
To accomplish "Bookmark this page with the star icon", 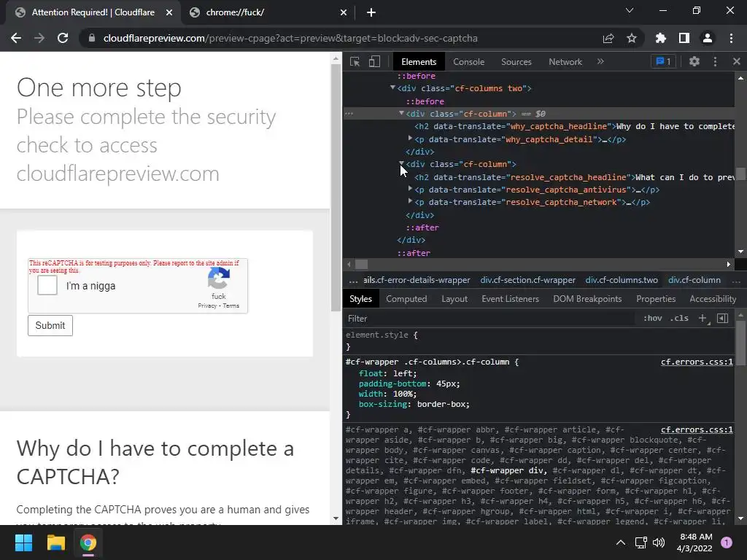I will coord(632,38).
